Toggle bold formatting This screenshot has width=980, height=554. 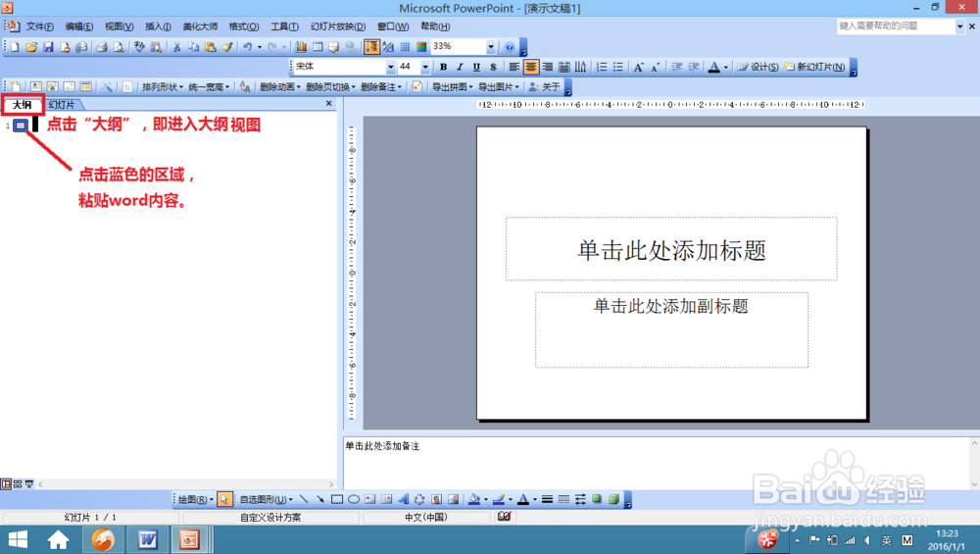443,67
